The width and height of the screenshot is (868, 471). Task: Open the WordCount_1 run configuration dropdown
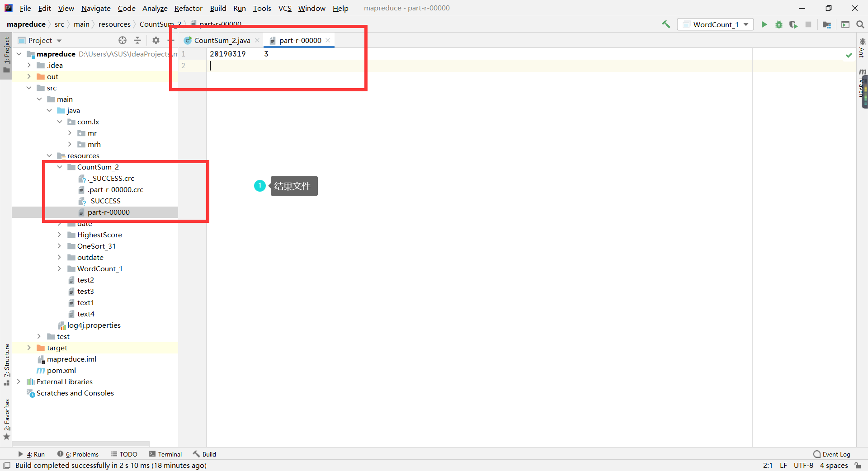[716, 24]
